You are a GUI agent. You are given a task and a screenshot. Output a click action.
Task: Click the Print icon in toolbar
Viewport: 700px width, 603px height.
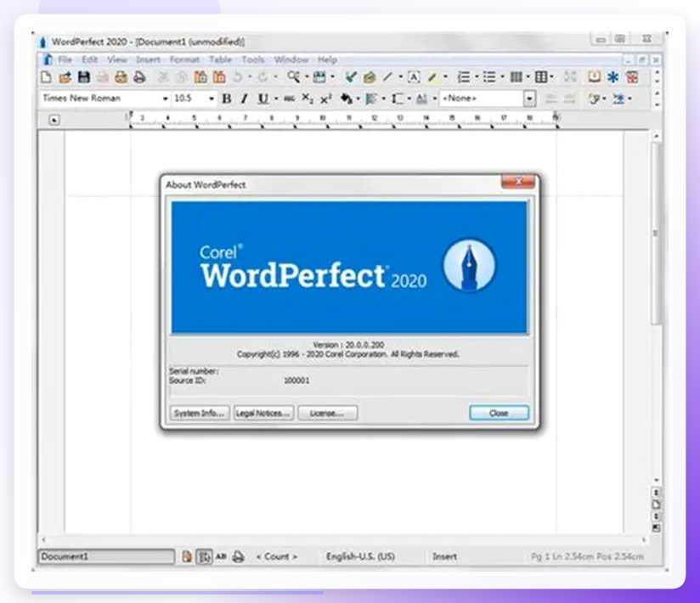pyautogui.click(x=139, y=77)
